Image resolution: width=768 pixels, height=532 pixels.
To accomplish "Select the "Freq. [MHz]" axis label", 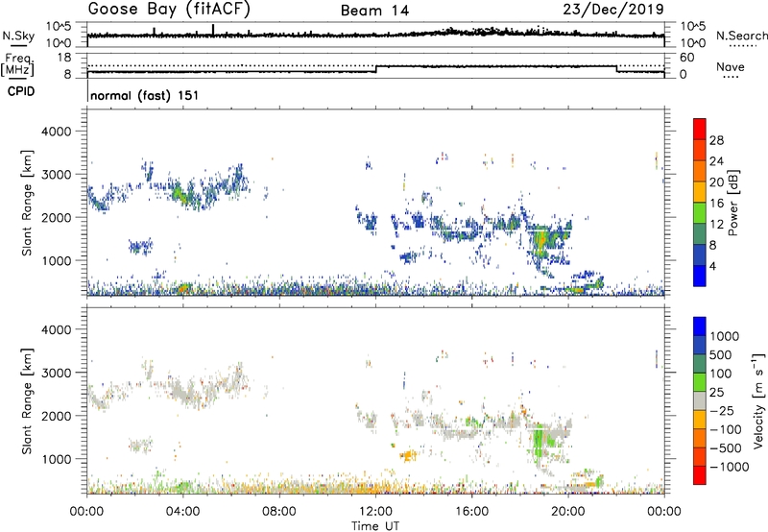I will 17,64.
